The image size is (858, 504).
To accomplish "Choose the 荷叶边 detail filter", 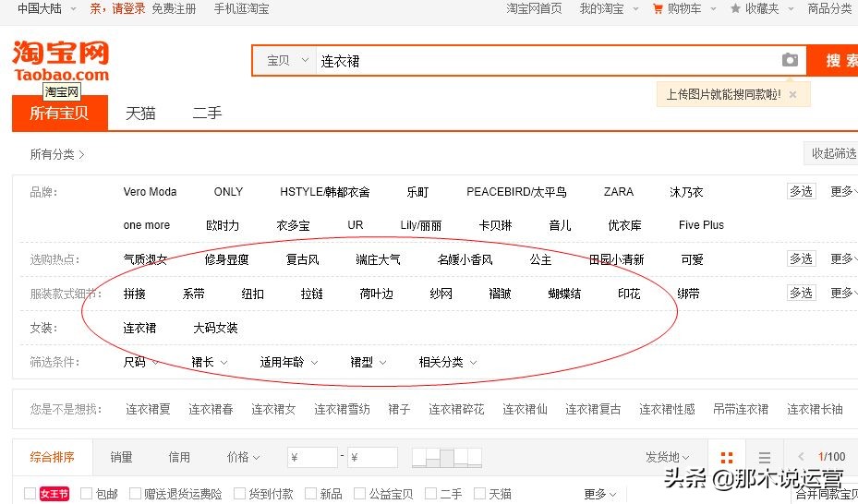I will [376, 294].
